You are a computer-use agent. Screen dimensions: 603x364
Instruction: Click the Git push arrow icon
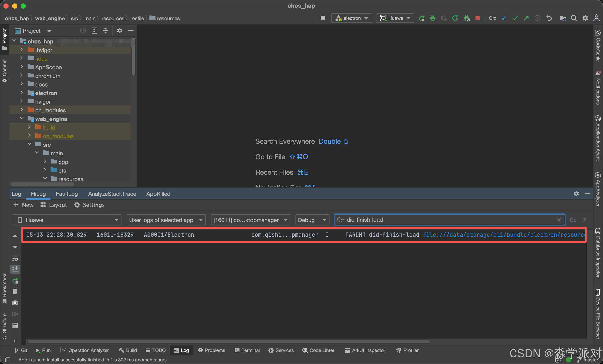[526, 18]
